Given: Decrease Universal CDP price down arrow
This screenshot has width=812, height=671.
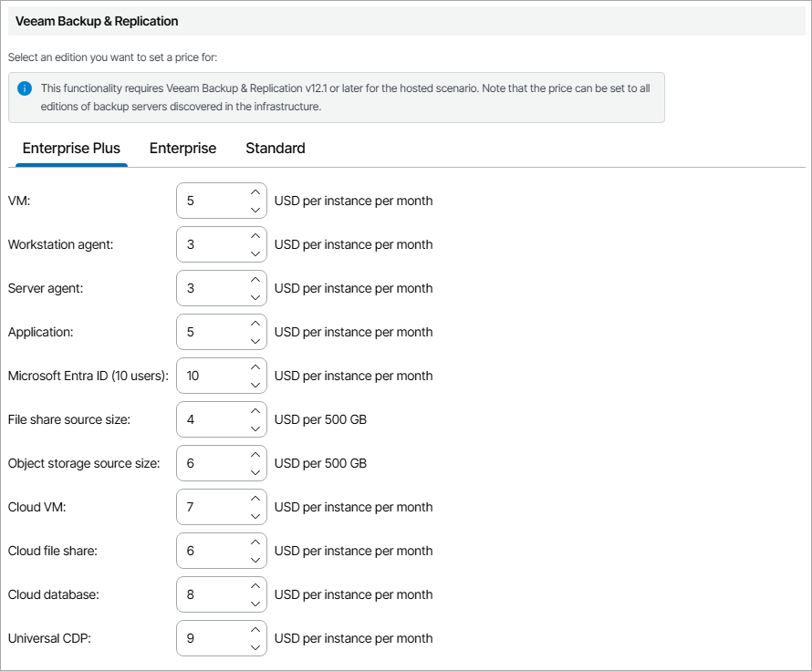Looking at the screenshot, I should (255, 647).
